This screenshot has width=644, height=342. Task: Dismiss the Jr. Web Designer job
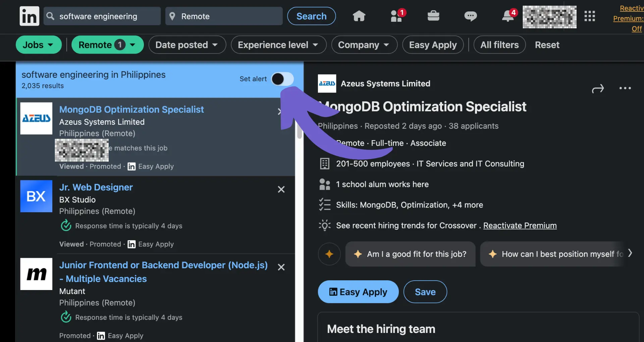coord(281,189)
